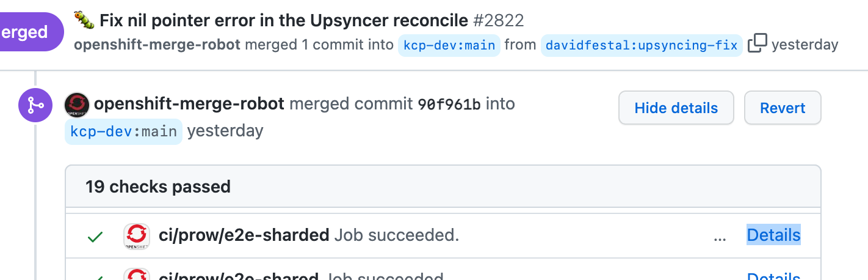This screenshot has height=280, width=868.
Task: Click the PR number #2822
Action: tap(499, 20)
